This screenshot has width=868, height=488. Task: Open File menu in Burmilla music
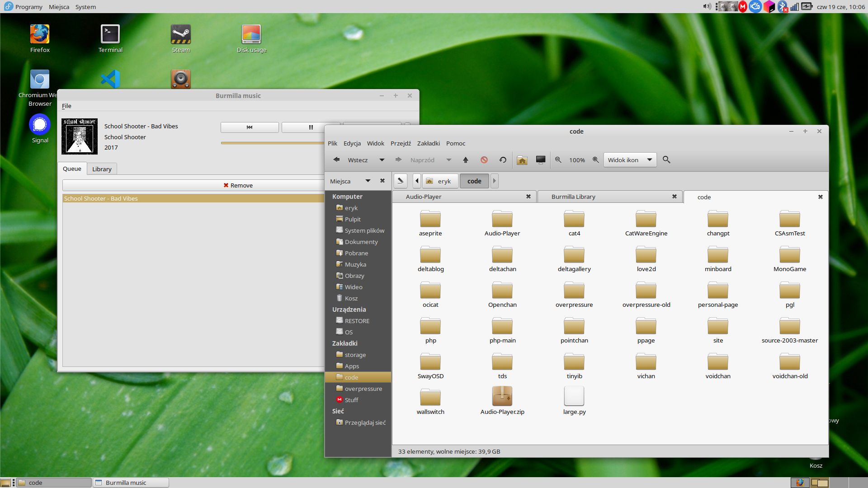click(66, 106)
